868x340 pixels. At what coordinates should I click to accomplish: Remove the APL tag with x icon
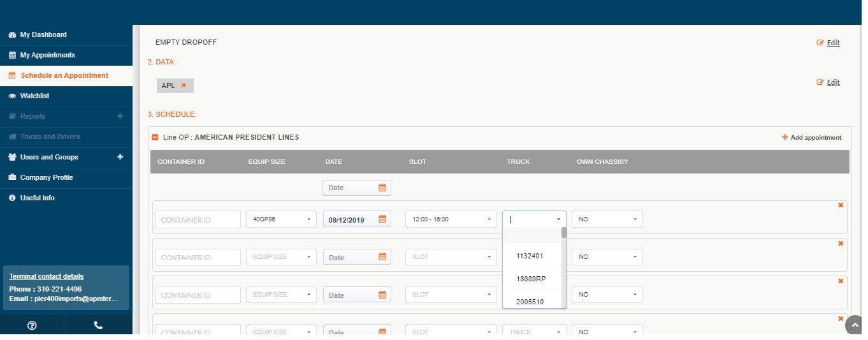(x=184, y=85)
